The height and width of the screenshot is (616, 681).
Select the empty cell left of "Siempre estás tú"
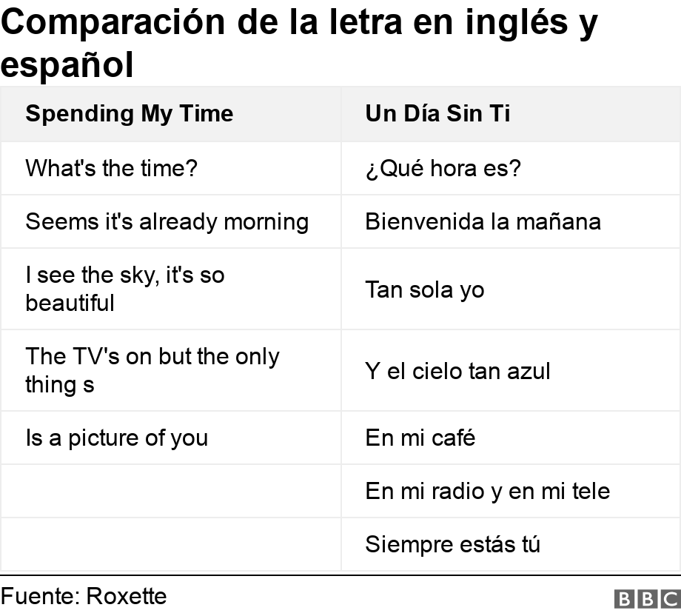pyautogui.click(x=170, y=545)
